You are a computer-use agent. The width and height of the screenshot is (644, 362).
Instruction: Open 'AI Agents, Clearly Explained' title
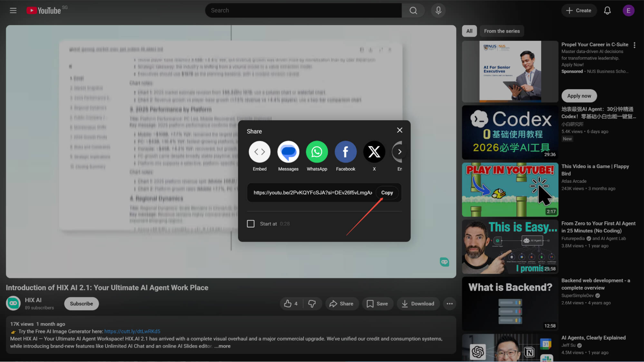pyautogui.click(x=593, y=338)
